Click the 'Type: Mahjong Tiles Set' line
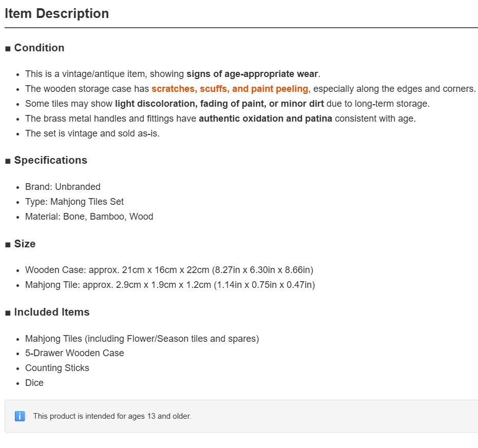The height and width of the screenshot is (448, 478). 74,202
